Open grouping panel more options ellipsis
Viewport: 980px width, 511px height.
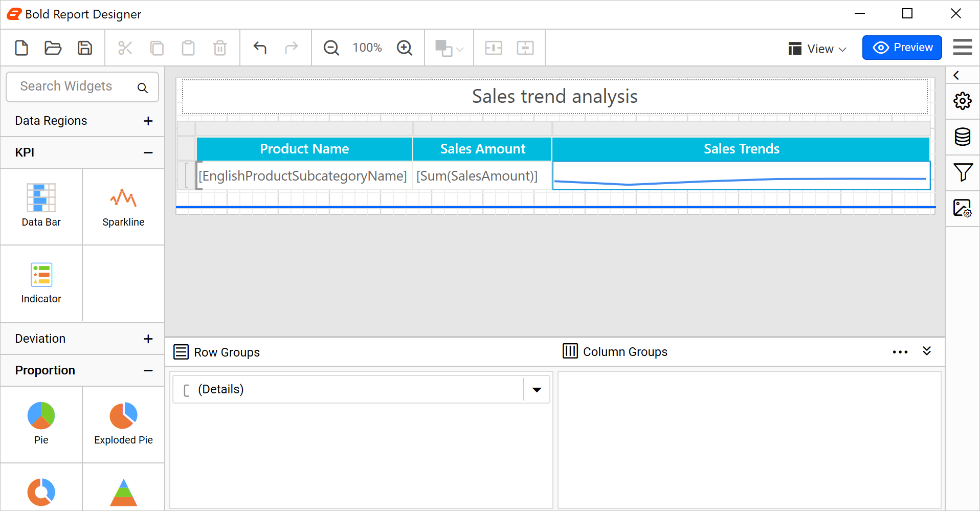[x=900, y=352]
